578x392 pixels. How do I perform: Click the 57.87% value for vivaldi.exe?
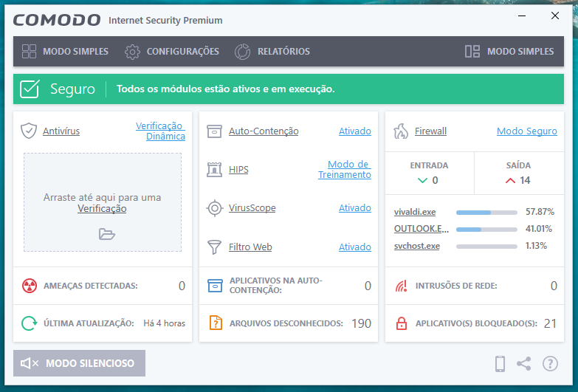[x=540, y=212]
